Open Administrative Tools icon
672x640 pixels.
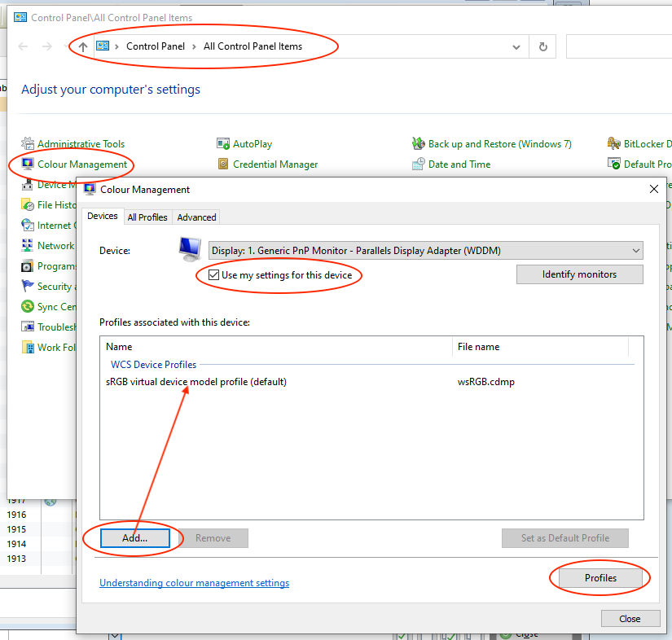click(28, 143)
